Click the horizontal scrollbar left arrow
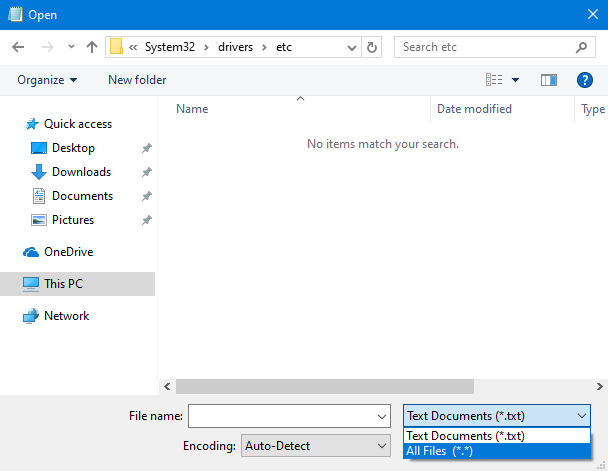The image size is (608, 471). point(167,386)
